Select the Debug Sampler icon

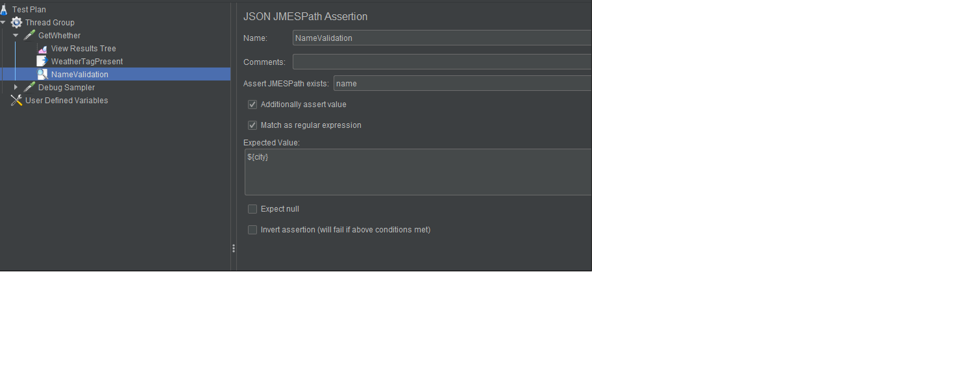(28, 87)
